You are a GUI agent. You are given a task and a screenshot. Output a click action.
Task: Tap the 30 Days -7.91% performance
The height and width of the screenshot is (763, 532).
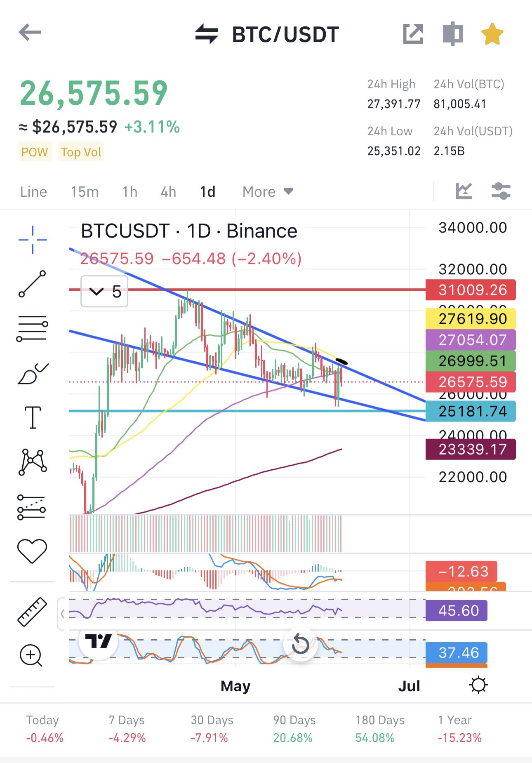point(211,729)
